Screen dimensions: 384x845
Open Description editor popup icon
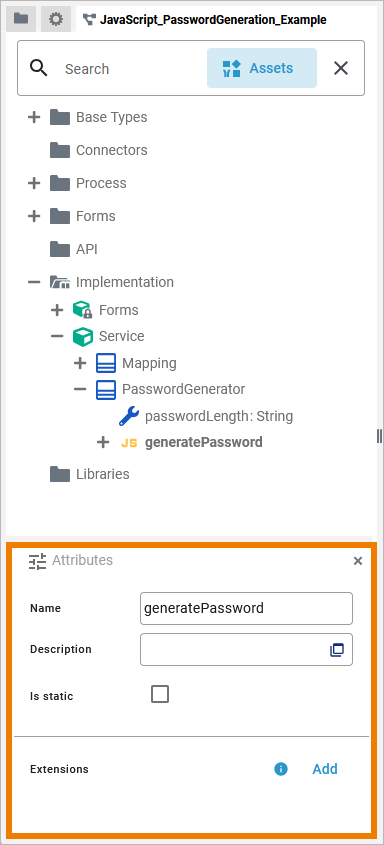(x=337, y=650)
